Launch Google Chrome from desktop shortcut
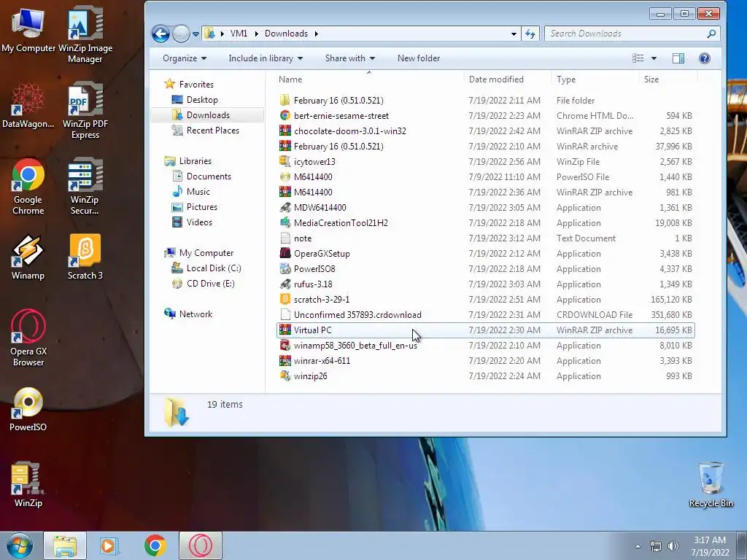This screenshot has width=747, height=560. pos(28,187)
